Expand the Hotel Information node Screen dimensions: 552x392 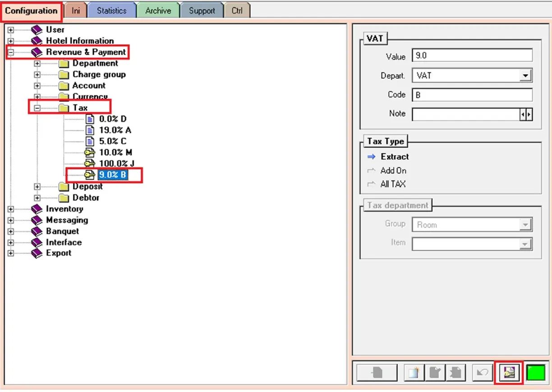11,41
